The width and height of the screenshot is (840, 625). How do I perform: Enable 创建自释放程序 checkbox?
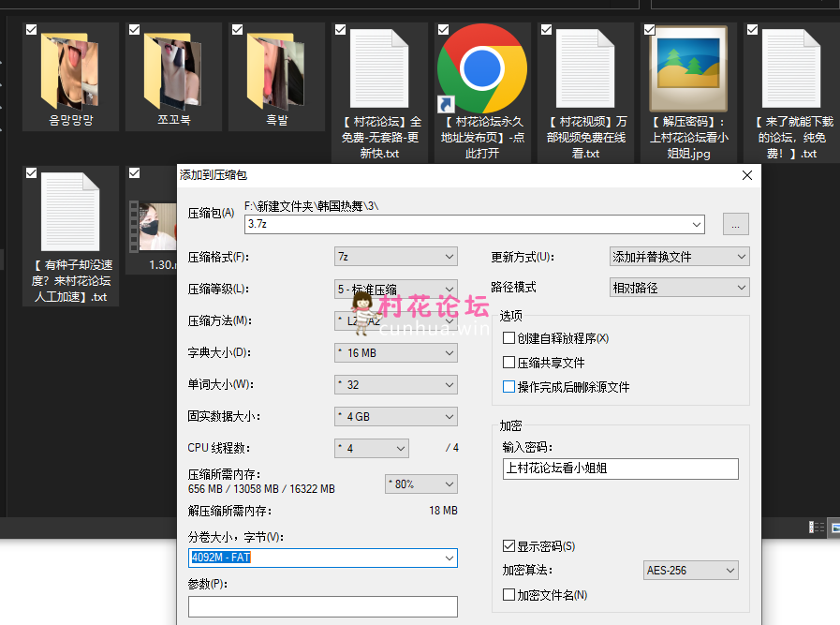(509, 338)
